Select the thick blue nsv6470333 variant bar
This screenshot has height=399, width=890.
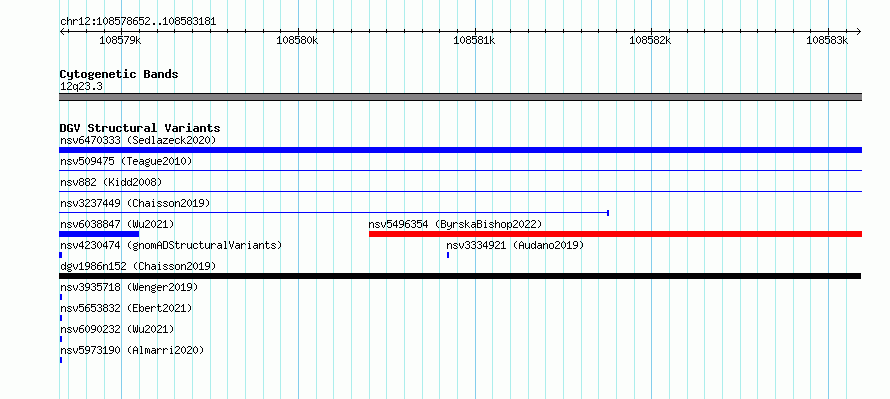pos(460,150)
